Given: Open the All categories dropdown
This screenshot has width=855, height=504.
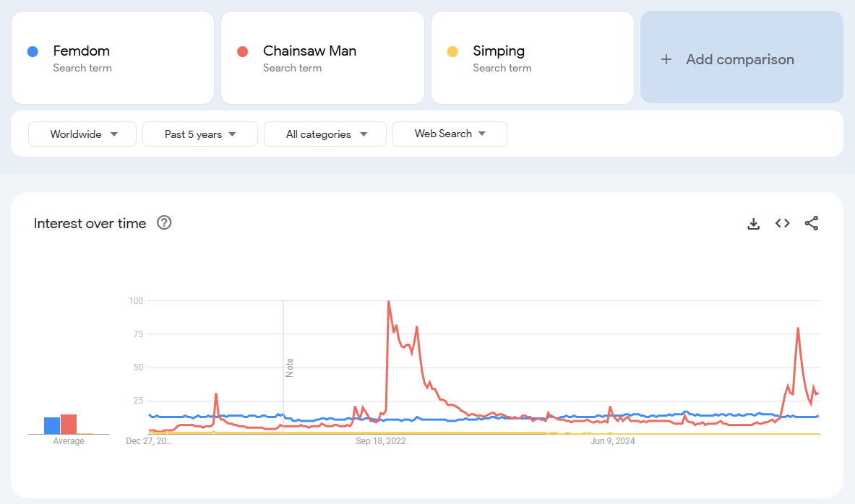Looking at the screenshot, I should click(x=325, y=134).
